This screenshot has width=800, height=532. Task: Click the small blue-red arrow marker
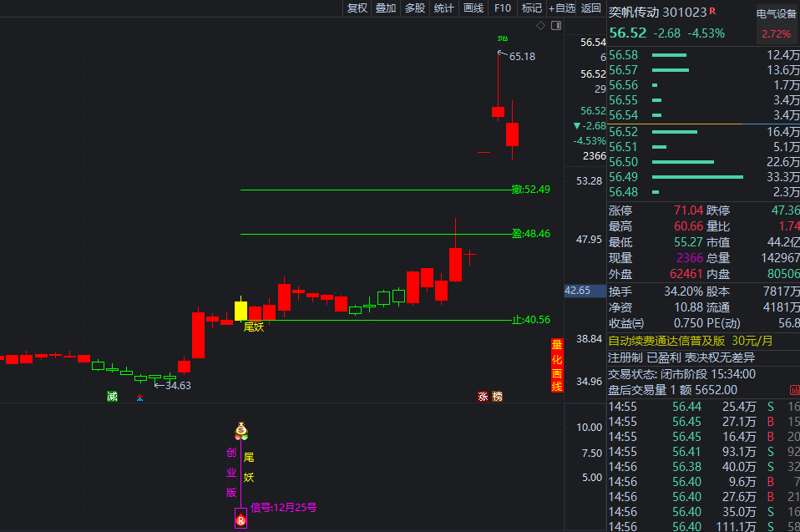[x=140, y=398]
